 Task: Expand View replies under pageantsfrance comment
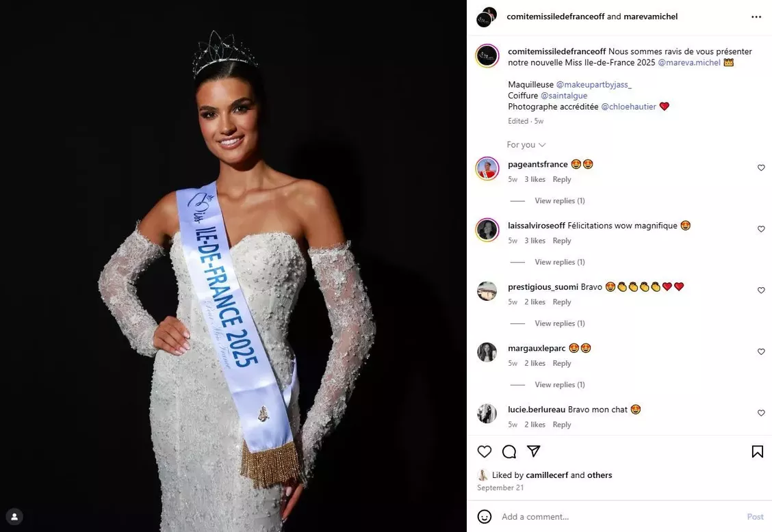(x=560, y=201)
